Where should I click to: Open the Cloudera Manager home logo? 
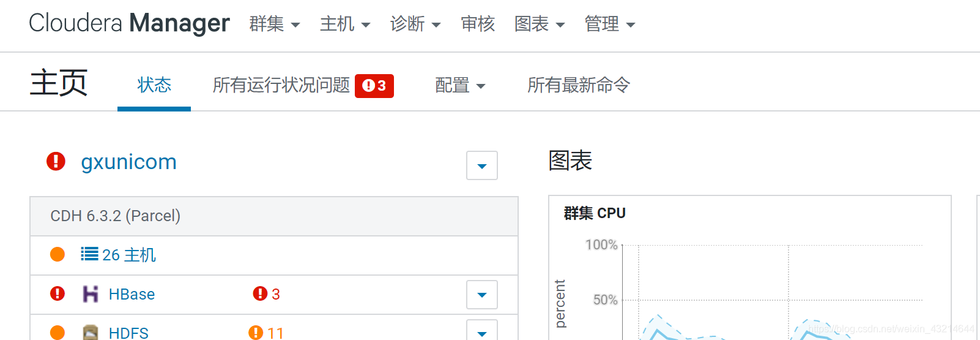tap(129, 23)
